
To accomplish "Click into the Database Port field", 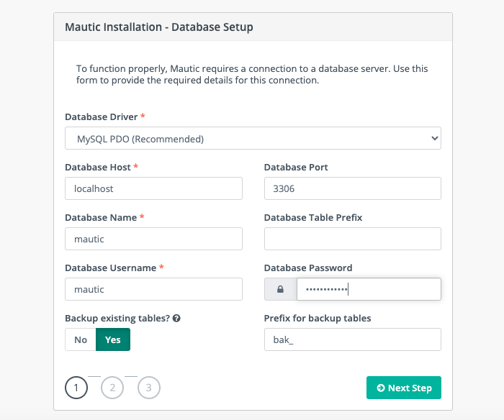I will tap(352, 188).
